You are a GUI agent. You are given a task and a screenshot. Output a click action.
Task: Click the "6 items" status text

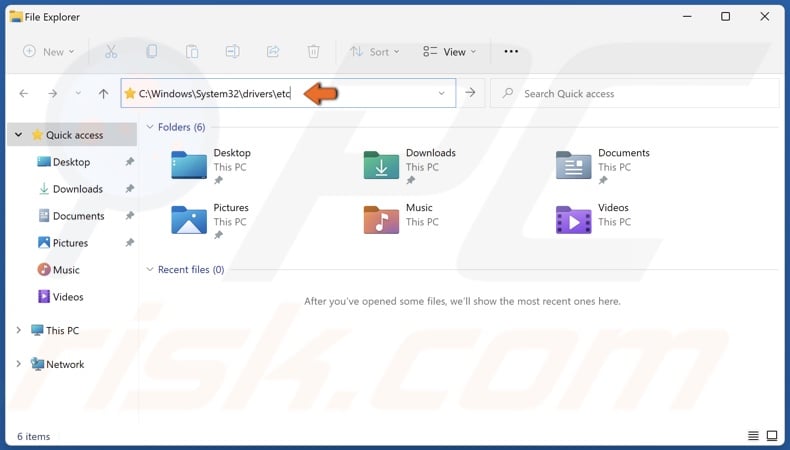tap(34, 436)
